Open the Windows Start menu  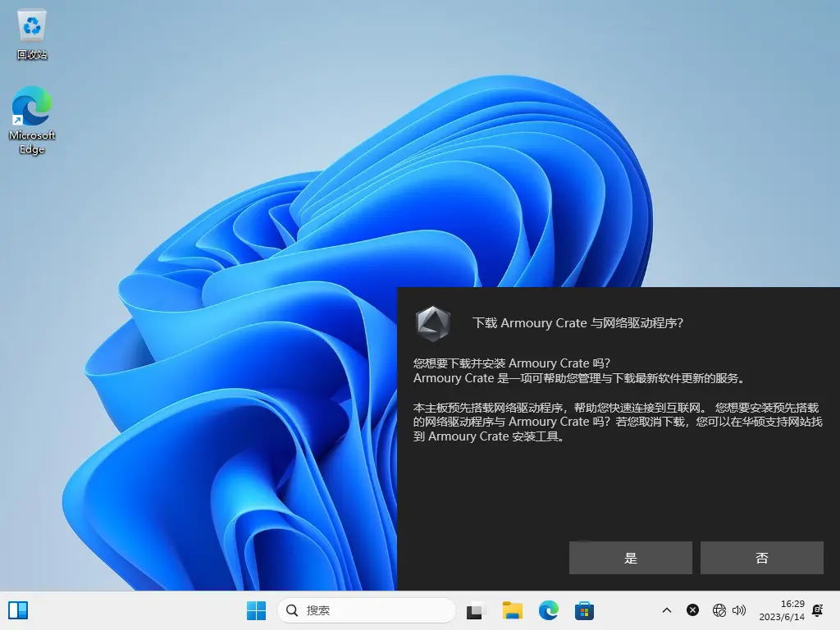click(x=256, y=610)
